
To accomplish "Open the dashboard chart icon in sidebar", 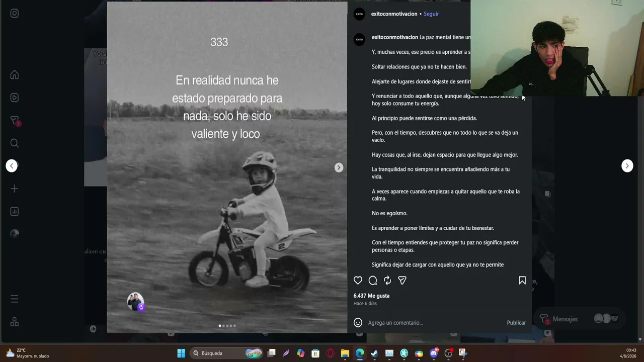I will click(x=15, y=212).
